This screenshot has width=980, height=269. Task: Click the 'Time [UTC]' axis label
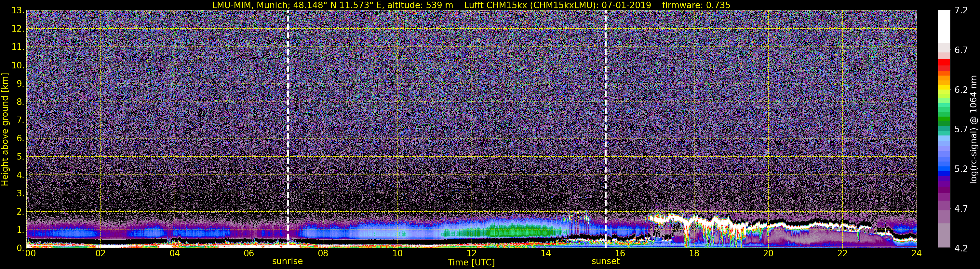tap(471, 262)
